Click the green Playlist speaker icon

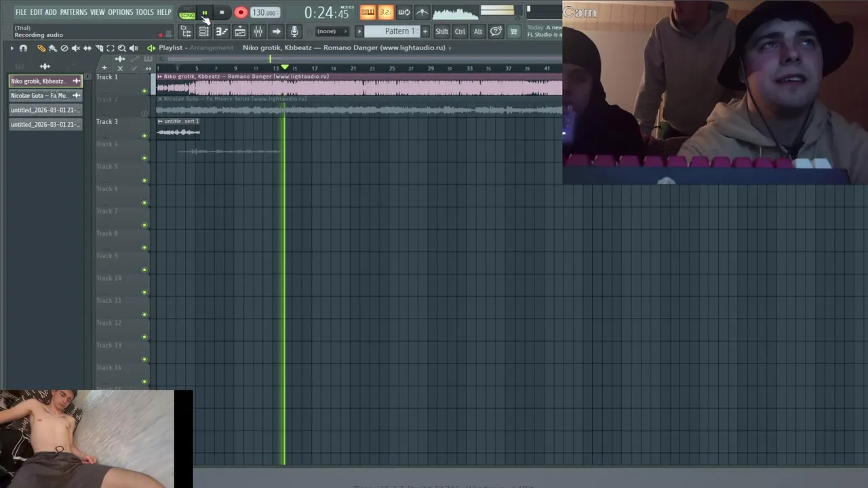click(151, 48)
